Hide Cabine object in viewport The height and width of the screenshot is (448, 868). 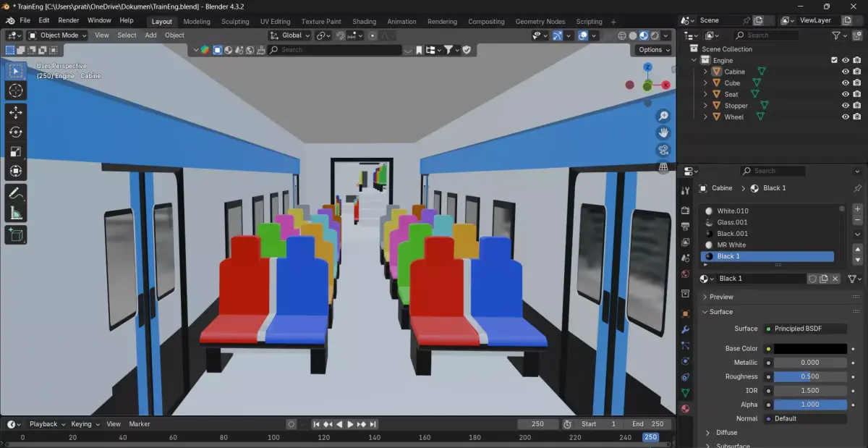845,72
